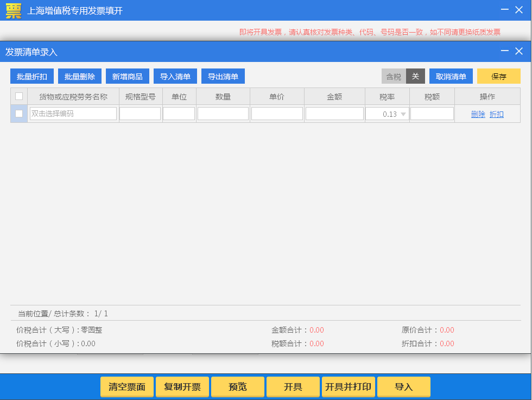Click the 折扣合计 0.00 value
The image size is (532, 400).
click(x=447, y=343)
